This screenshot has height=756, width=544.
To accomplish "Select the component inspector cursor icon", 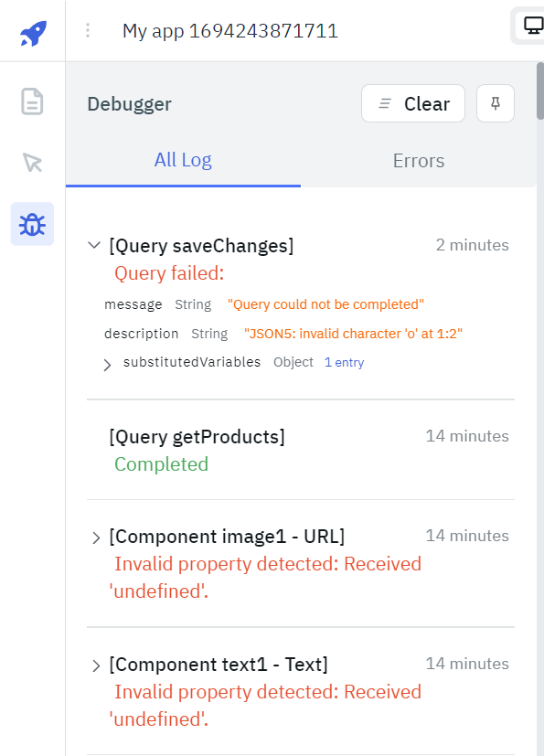I will click(x=32, y=163).
